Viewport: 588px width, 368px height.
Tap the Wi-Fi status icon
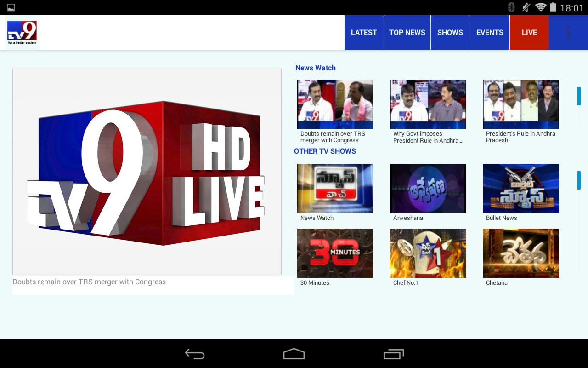541,7
